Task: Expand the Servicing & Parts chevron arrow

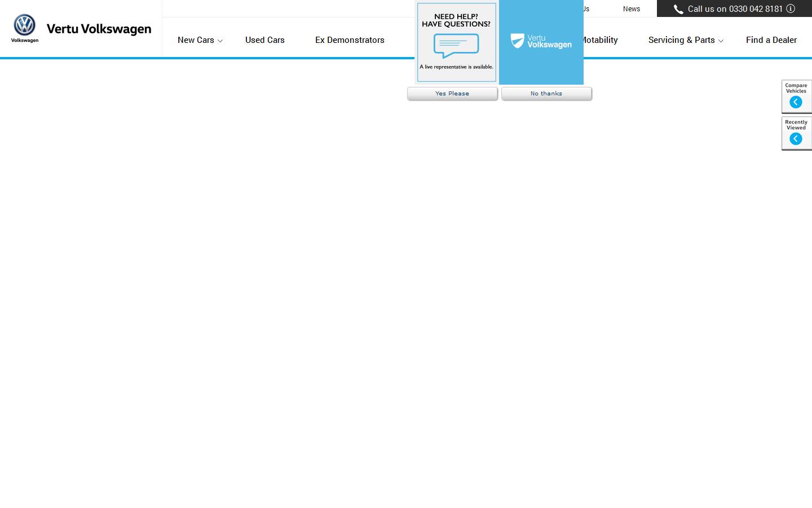Action: point(721,41)
